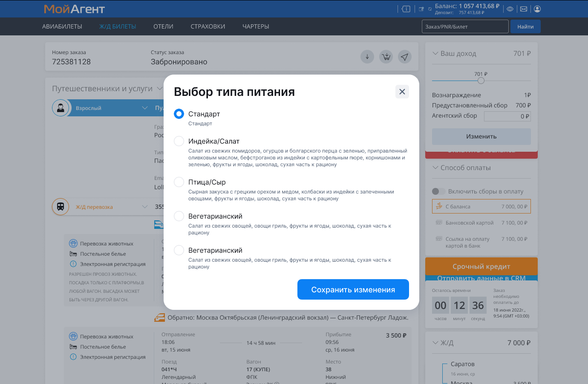Open the Отели menu tab

[x=163, y=26]
